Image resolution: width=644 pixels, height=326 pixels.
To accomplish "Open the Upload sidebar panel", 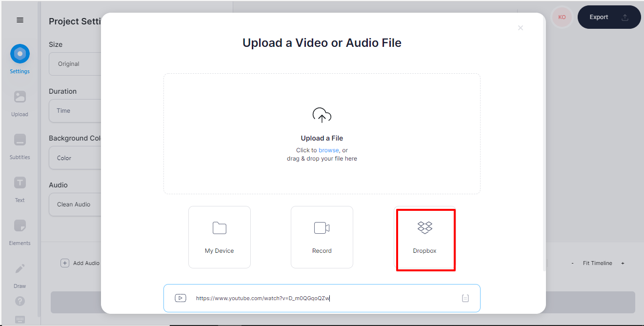I will 20,103.
